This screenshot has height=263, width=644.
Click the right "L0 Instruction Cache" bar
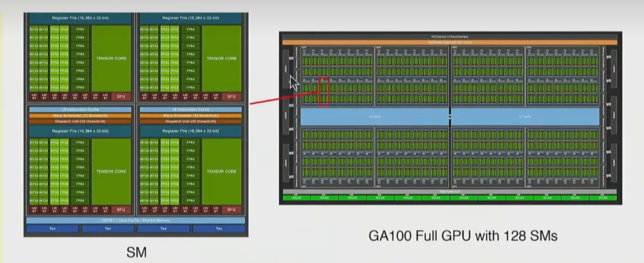click(191, 110)
